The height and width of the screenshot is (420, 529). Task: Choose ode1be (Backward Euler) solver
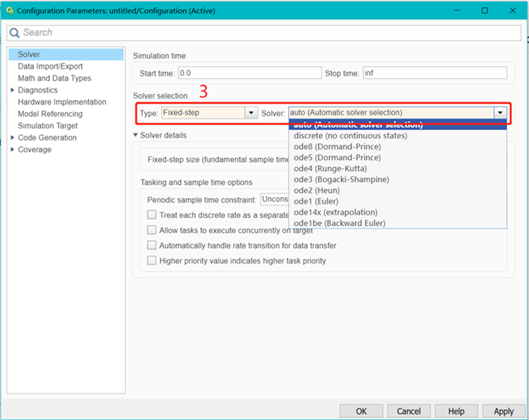tap(398, 223)
